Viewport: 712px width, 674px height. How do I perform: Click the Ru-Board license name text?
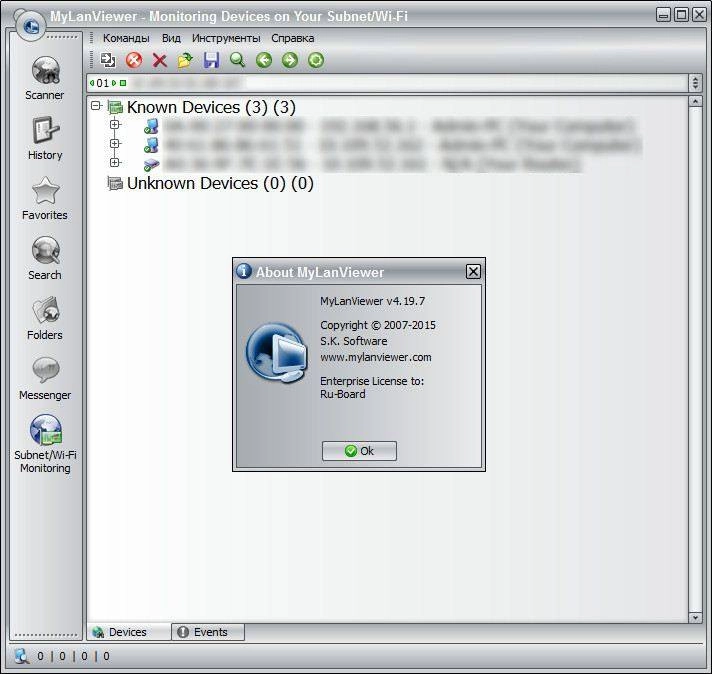(343, 394)
